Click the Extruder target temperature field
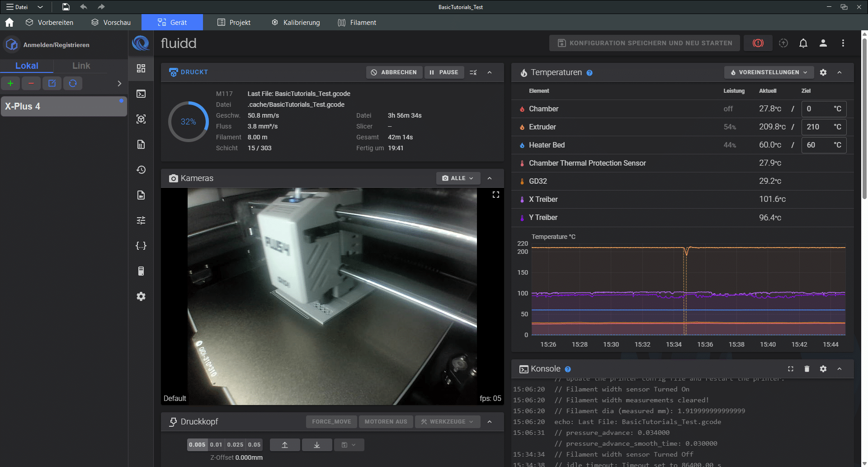 pyautogui.click(x=817, y=127)
